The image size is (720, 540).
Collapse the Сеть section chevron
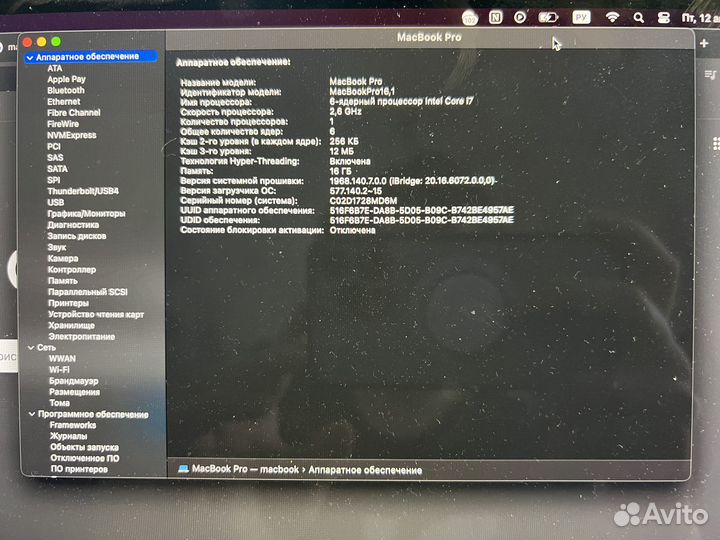click(31, 348)
